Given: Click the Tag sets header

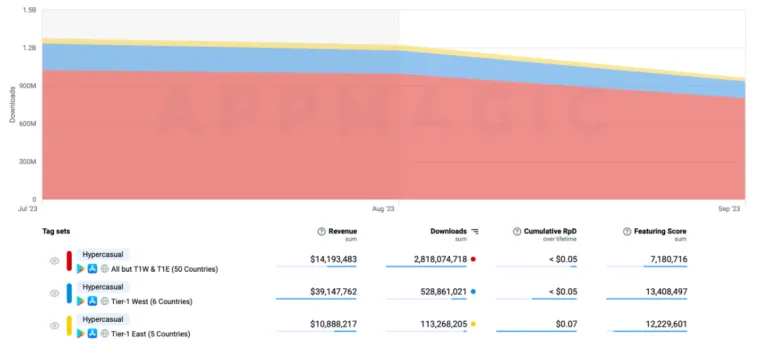Looking at the screenshot, I should coord(56,232).
